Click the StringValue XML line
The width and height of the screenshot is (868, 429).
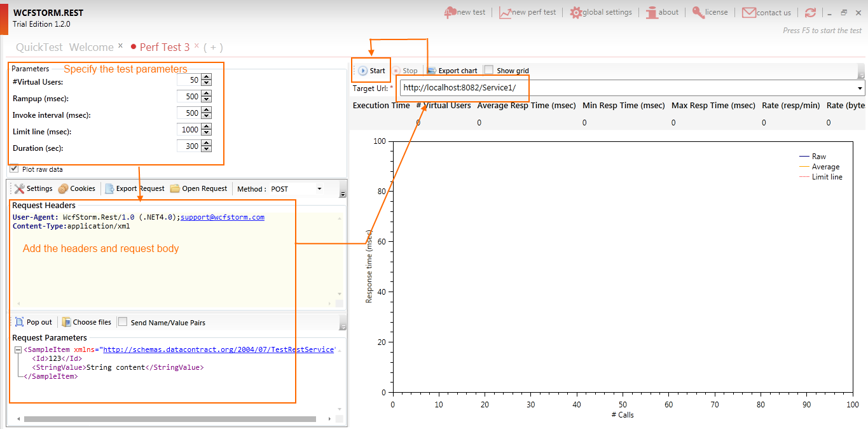point(118,367)
